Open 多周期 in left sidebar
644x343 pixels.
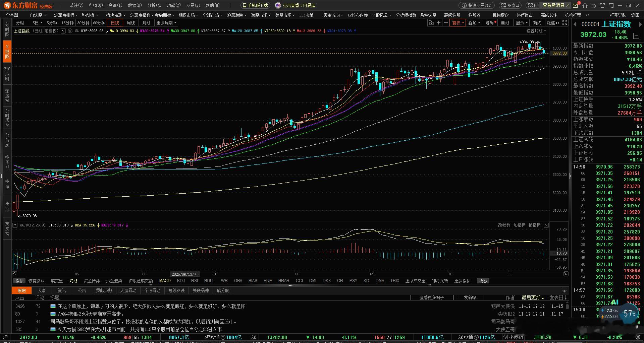pyautogui.click(x=7, y=162)
